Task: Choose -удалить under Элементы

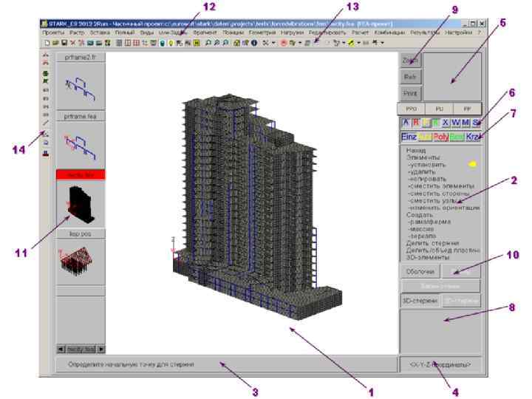Action: (422, 172)
